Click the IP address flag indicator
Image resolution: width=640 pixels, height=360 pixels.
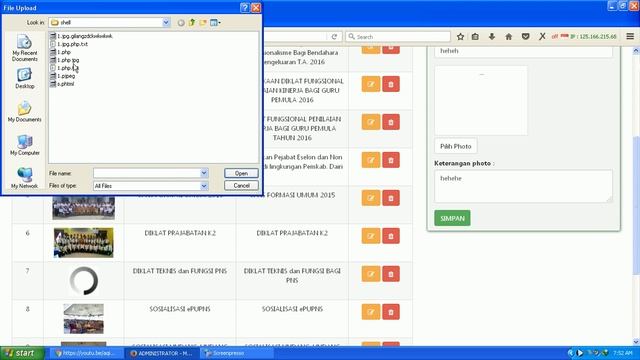[564, 37]
